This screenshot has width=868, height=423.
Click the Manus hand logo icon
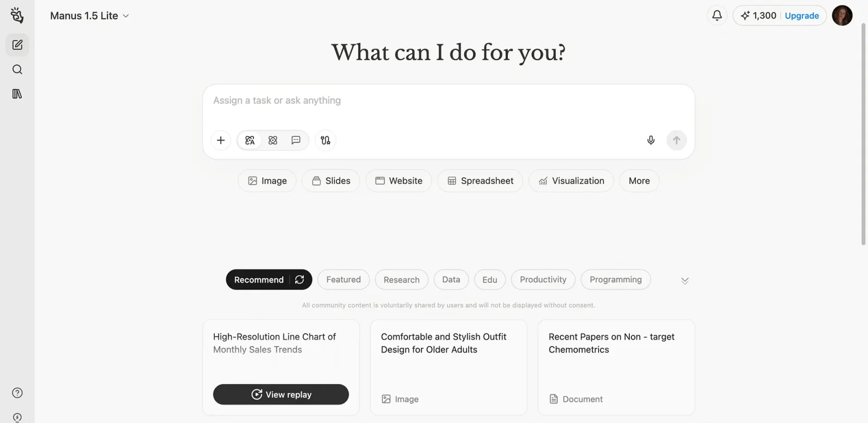click(17, 15)
